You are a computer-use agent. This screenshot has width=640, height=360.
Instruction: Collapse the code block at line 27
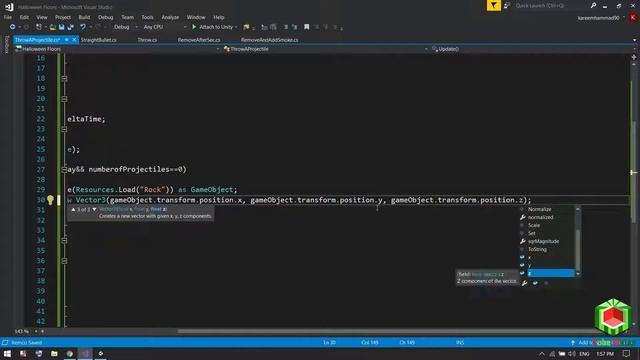[x=64, y=169]
